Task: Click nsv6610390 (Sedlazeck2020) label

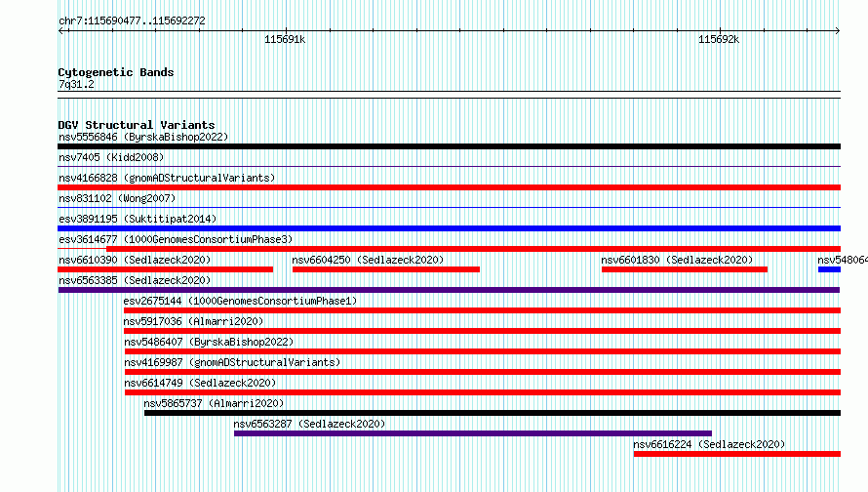Action: 135,260
